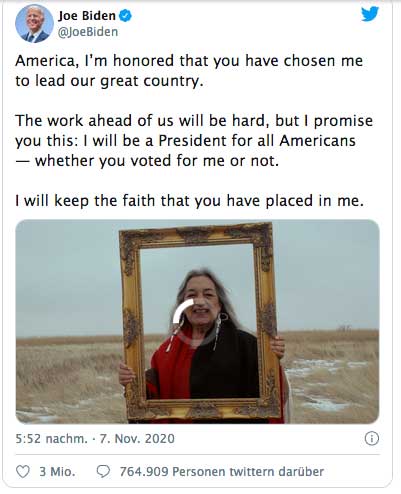The image size is (401, 494).
Task: Open 764.909 Personen twittern darüber link
Action: click(222, 472)
